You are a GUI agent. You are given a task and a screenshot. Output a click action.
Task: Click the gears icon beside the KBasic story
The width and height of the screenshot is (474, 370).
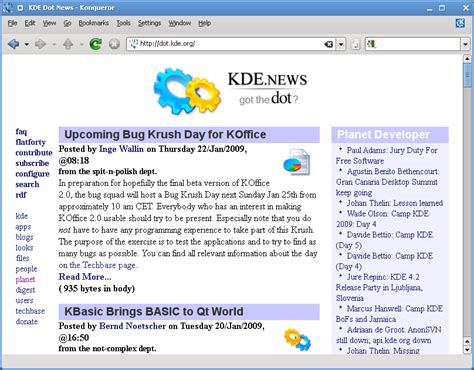pos(297,339)
